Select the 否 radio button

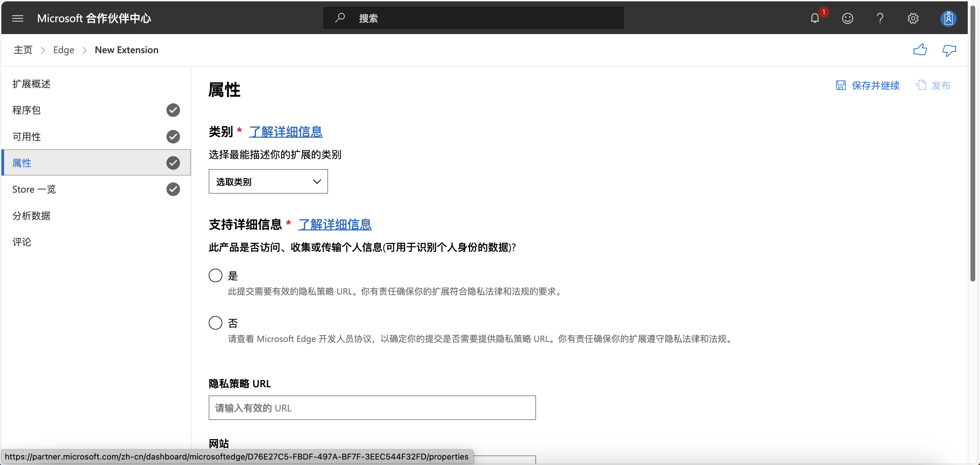pyautogui.click(x=215, y=323)
